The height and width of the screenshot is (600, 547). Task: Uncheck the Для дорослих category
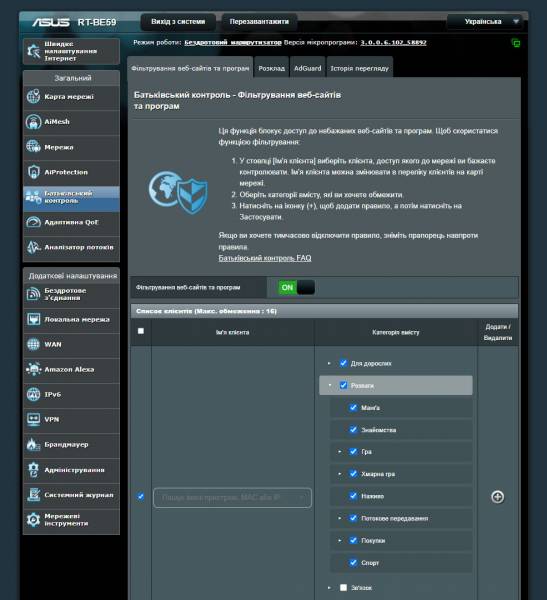tap(343, 363)
